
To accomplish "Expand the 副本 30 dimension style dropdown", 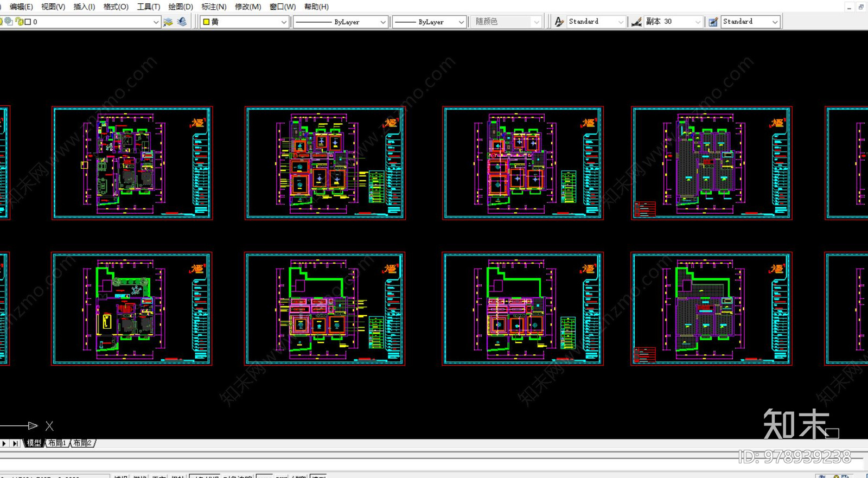I will 698,22.
